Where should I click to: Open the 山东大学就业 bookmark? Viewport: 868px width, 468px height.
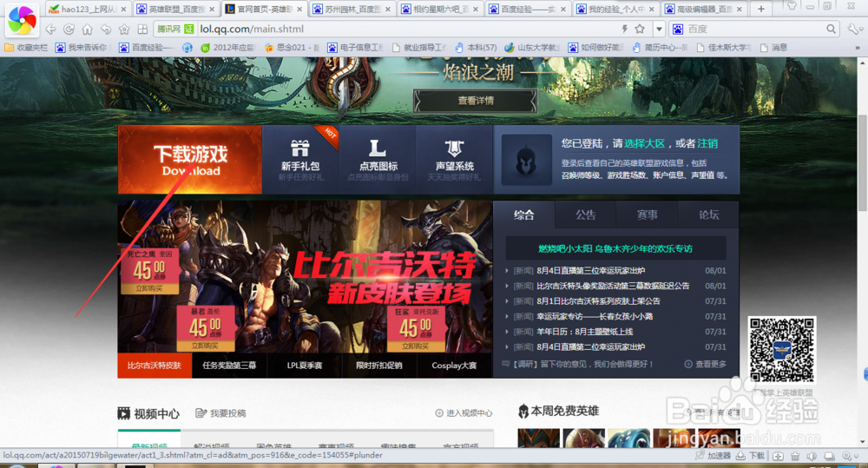533,48
